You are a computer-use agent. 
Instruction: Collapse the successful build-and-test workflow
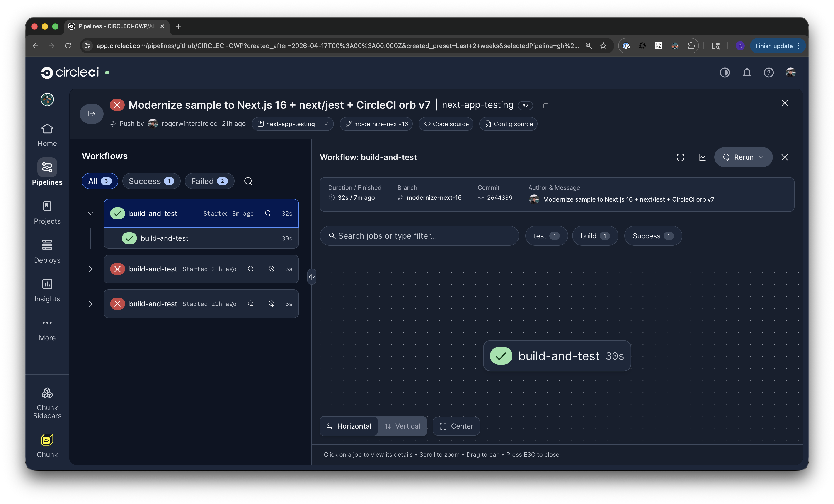[90, 214]
